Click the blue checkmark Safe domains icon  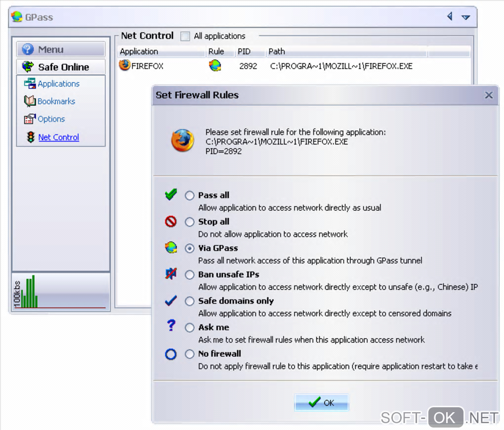click(170, 301)
